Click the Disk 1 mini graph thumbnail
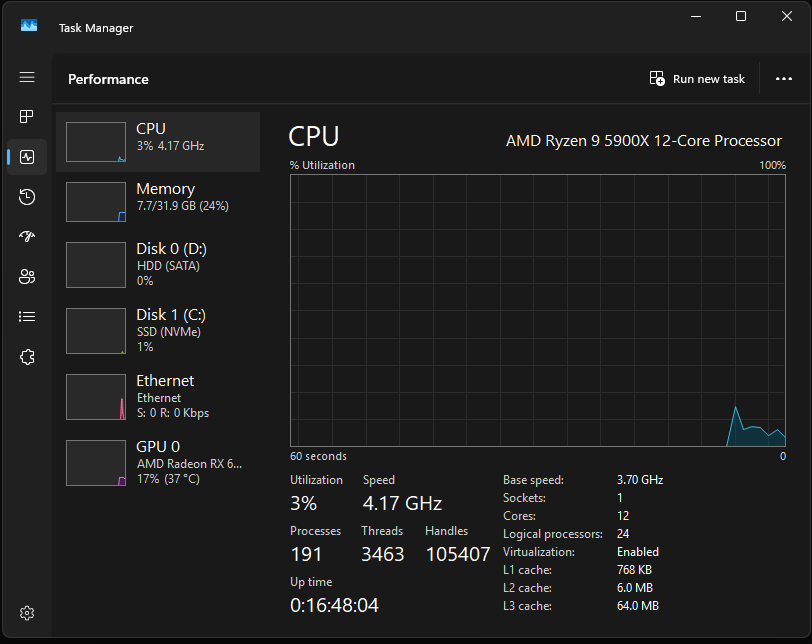Image resolution: width=812 pixels, height=644 pixels. [96, 331]
